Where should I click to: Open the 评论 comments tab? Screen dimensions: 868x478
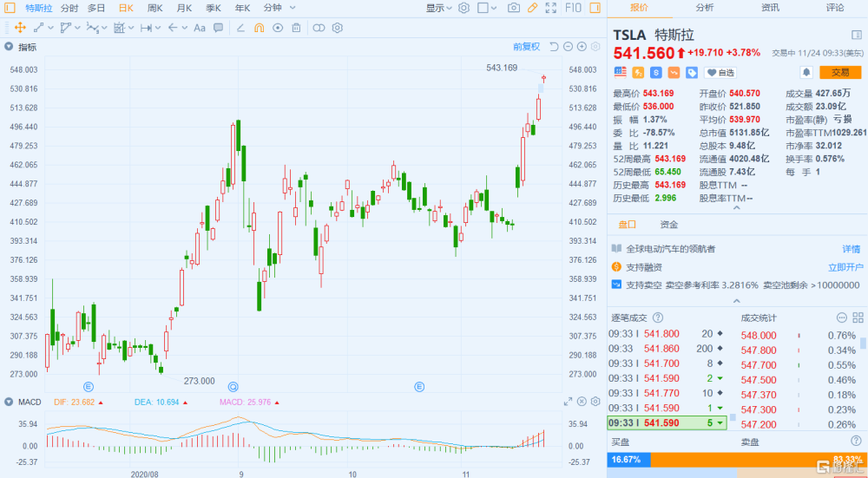[835, 7]
